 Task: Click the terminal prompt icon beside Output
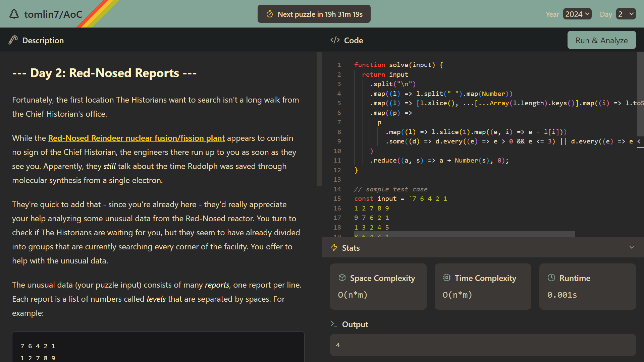pos(334,324)
